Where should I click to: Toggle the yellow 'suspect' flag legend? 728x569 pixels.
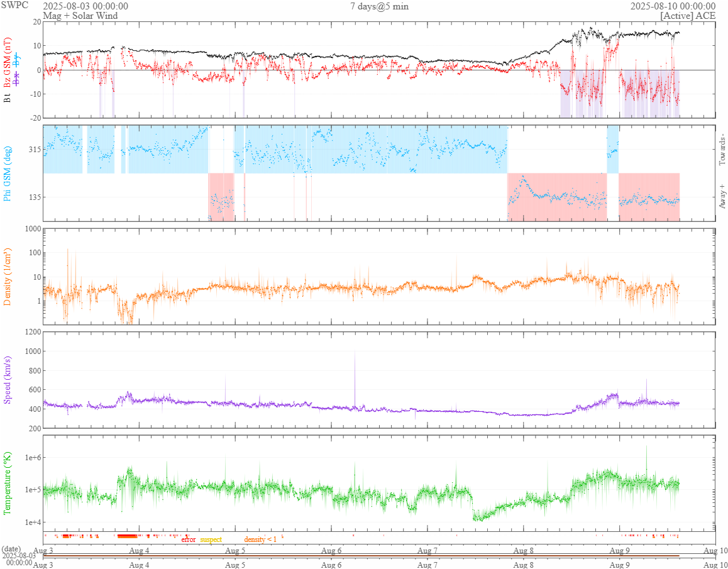pos(211,539)
